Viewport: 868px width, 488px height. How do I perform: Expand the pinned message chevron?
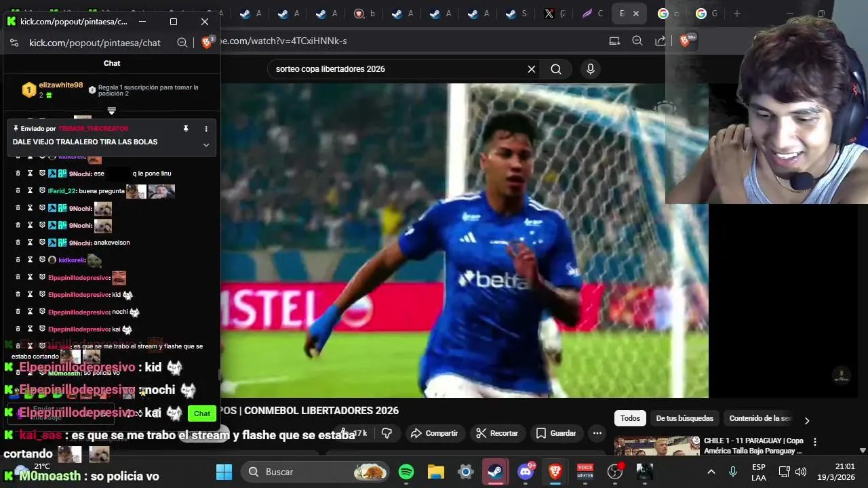pyautogui.click(x=206, y=144)
